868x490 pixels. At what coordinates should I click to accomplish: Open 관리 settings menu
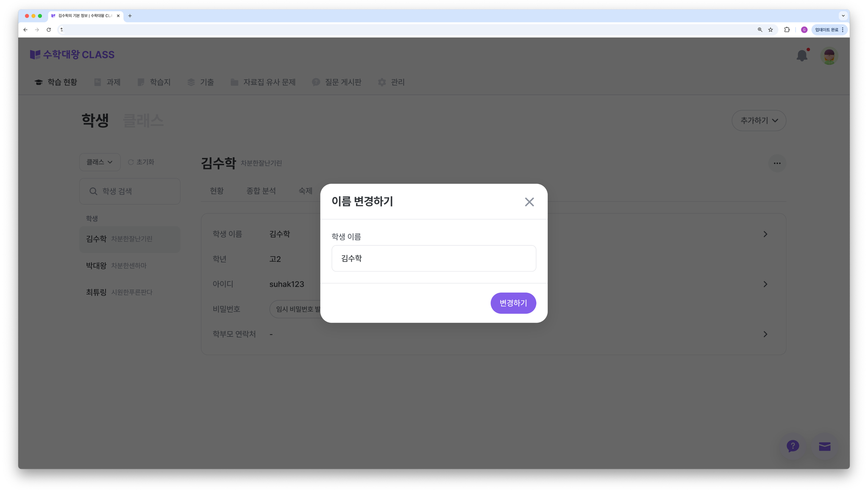tap(391, 82)
